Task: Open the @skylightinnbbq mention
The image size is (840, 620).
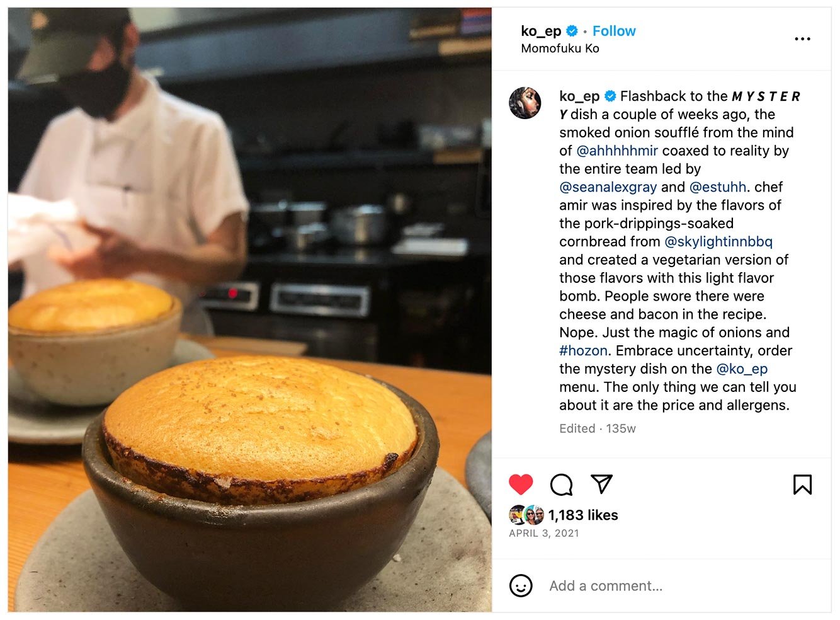Action: (x=718, y=242)
